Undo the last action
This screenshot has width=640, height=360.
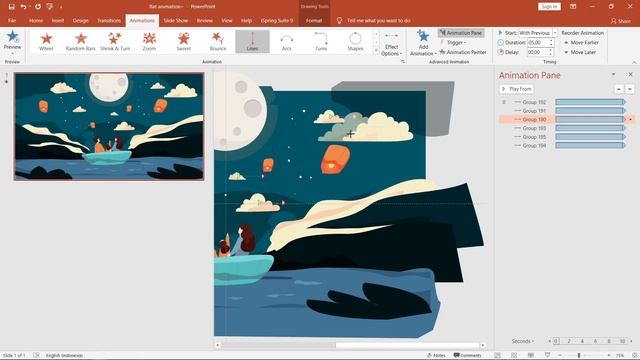tap(23, 7)
